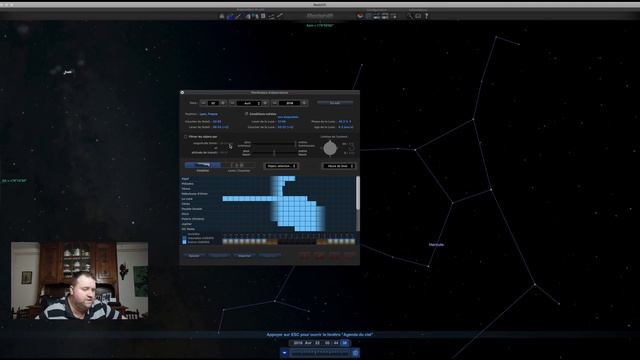This screenshot has height=360, width=640.
Task: Click the month "Avr" field in bottom time bar
Action: click(x=308, y=343)
